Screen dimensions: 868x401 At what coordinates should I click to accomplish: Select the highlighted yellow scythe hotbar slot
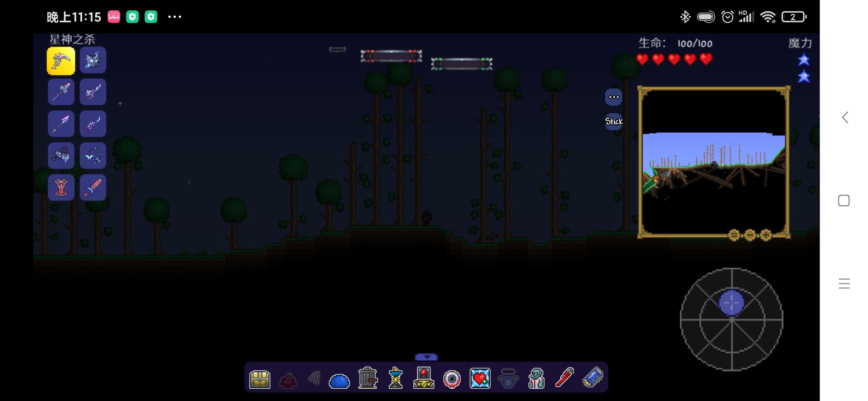point(61,61)
